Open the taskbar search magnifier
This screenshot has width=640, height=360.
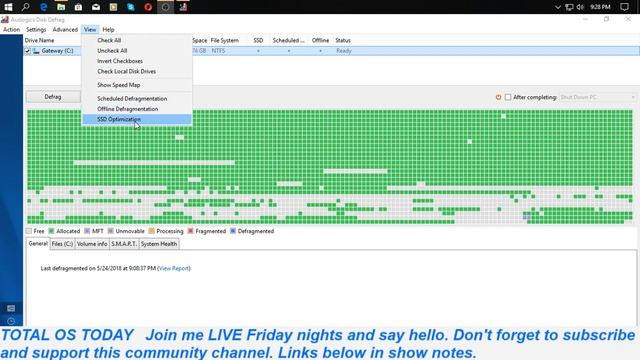pyautogui.click(x=26, y=7)
